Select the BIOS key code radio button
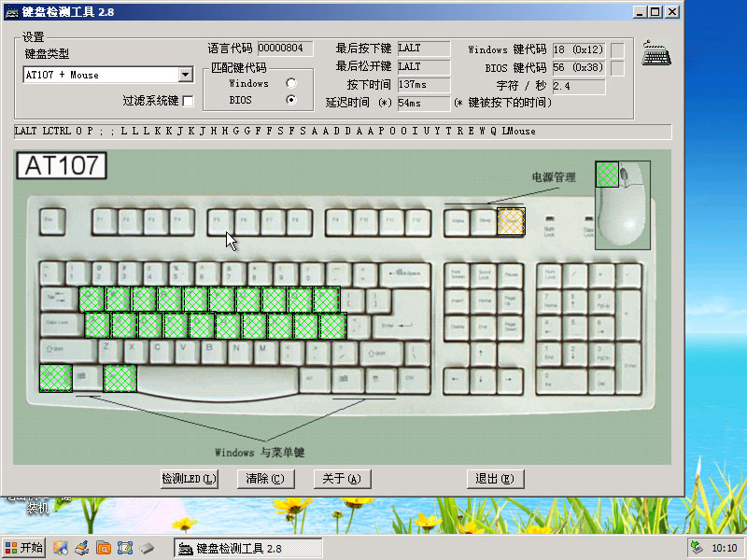Screen dimensions: 747x560 pos(291,100)
